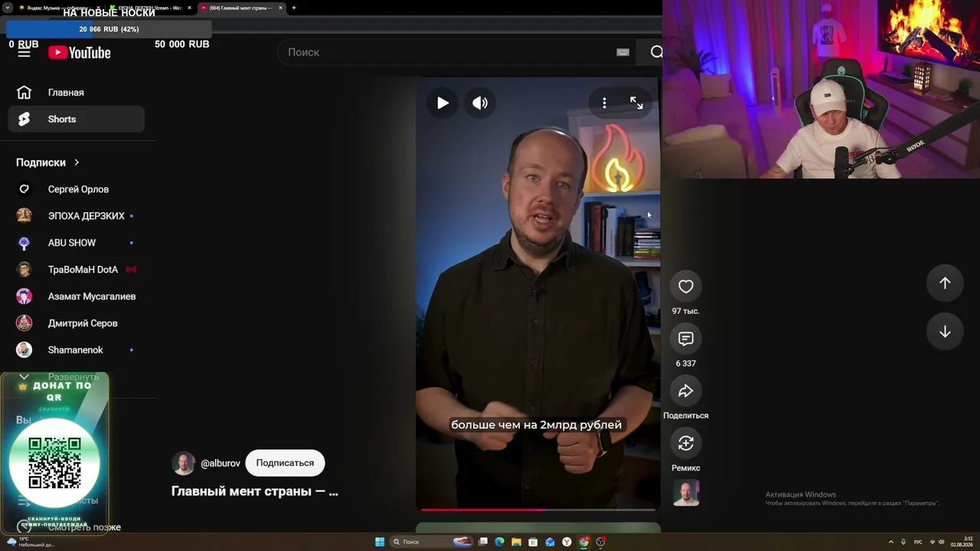
Task: Click the taskbar Поиск search box
Action: (433, 542)
